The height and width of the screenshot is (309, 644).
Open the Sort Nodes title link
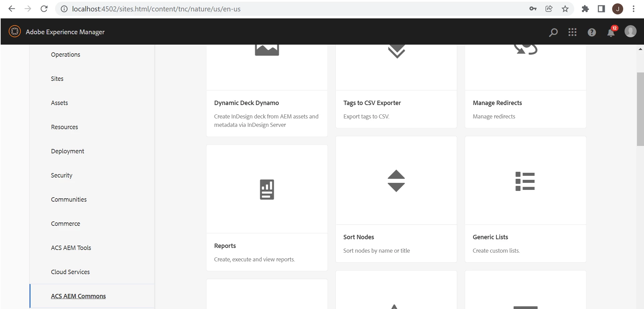click(359, 237)
